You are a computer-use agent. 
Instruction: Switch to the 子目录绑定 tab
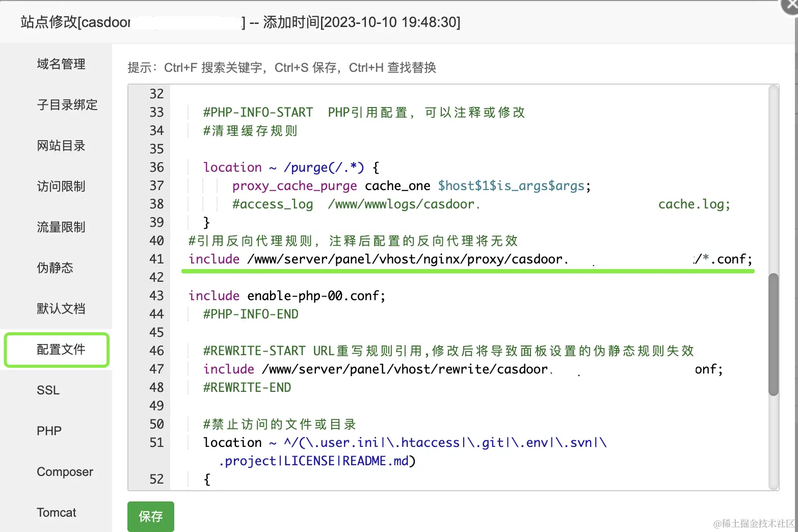pos(67,105)
